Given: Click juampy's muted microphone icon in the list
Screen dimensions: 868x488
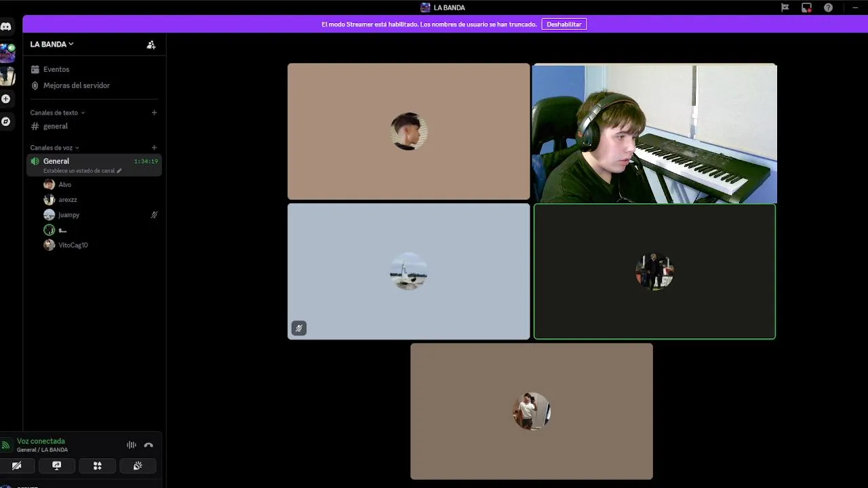Looking at the screenshot, I should [x=154, y=215].
